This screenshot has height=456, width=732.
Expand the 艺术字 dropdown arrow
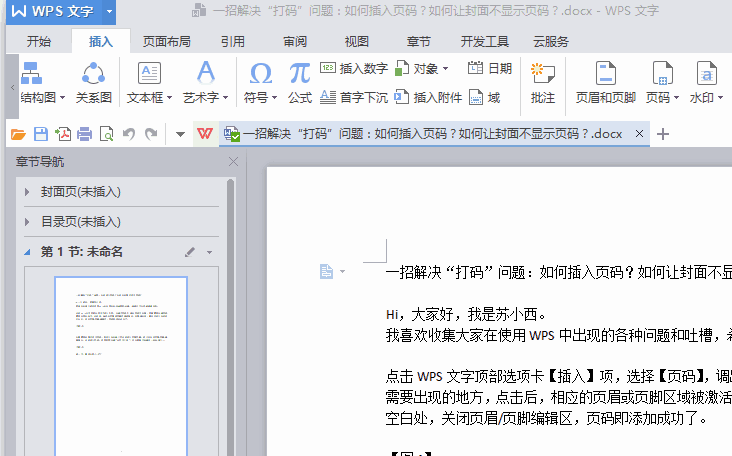tap(225, 98)
